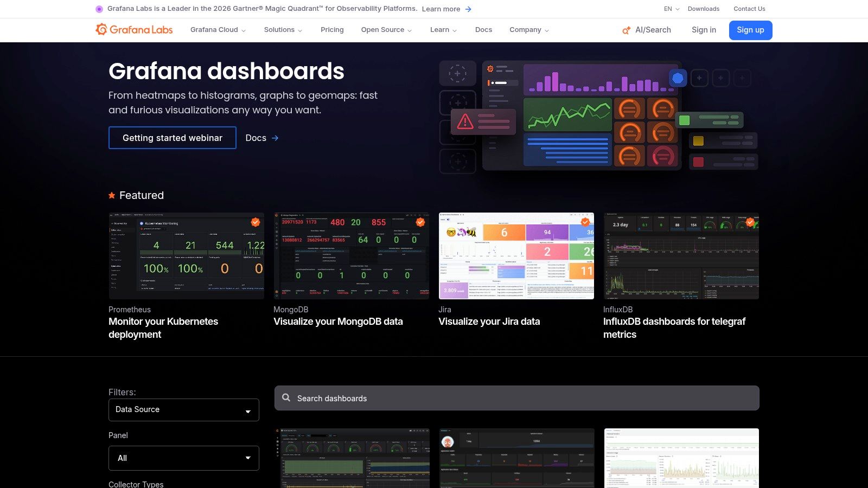Screen dimensions: 868x488
Task: Open the Panel filter dropdown set to All
Action: pyautogui.click(x=184, y=458)
